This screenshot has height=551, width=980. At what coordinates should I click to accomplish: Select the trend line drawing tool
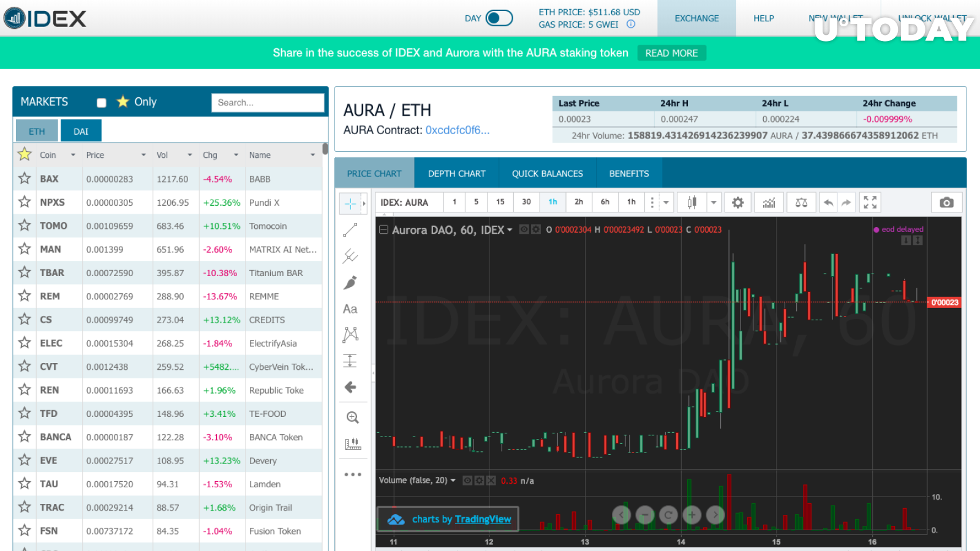[350, 230]
